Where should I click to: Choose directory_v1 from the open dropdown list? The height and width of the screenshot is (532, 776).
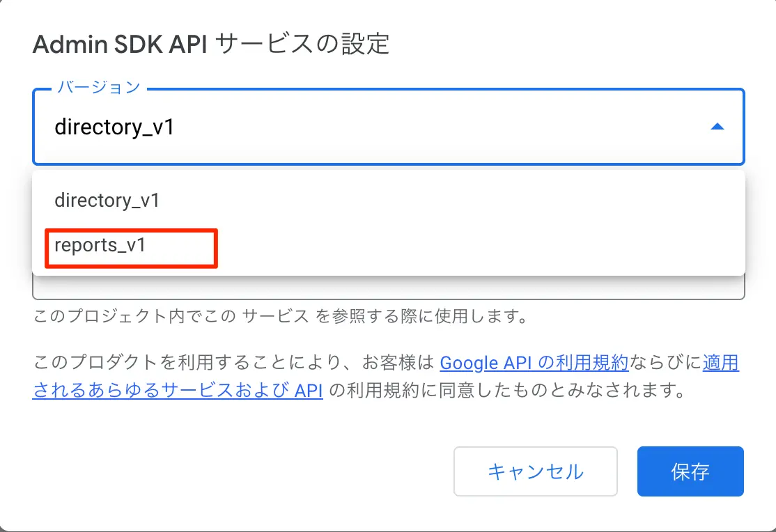tap(389, 201)
